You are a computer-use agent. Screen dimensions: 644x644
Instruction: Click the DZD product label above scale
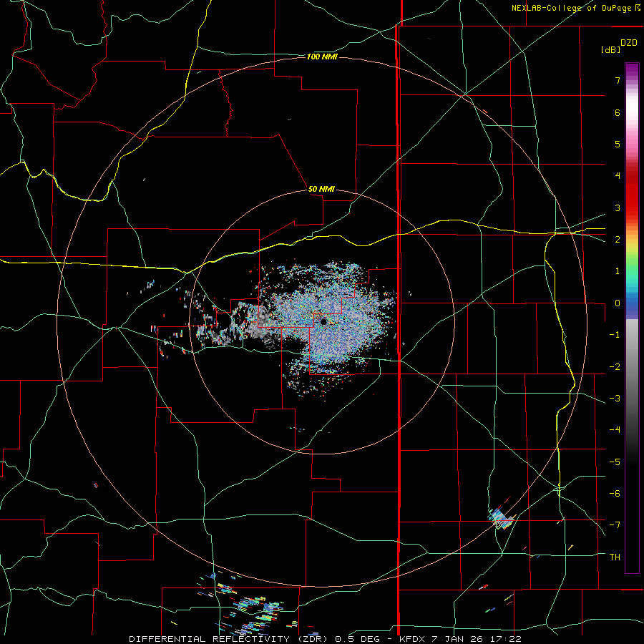(x=629, y=43)
